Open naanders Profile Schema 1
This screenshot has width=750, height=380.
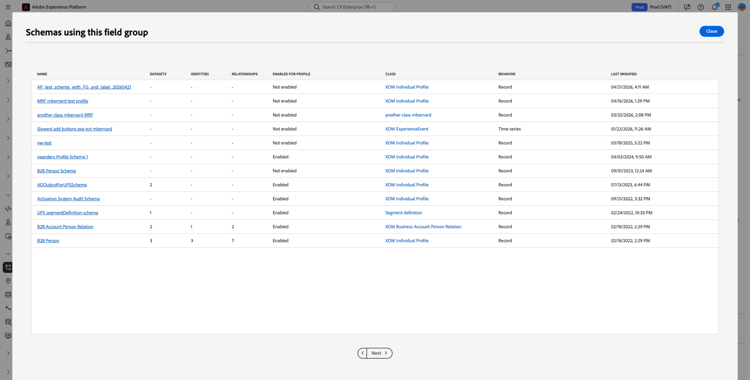pos(62,156)
